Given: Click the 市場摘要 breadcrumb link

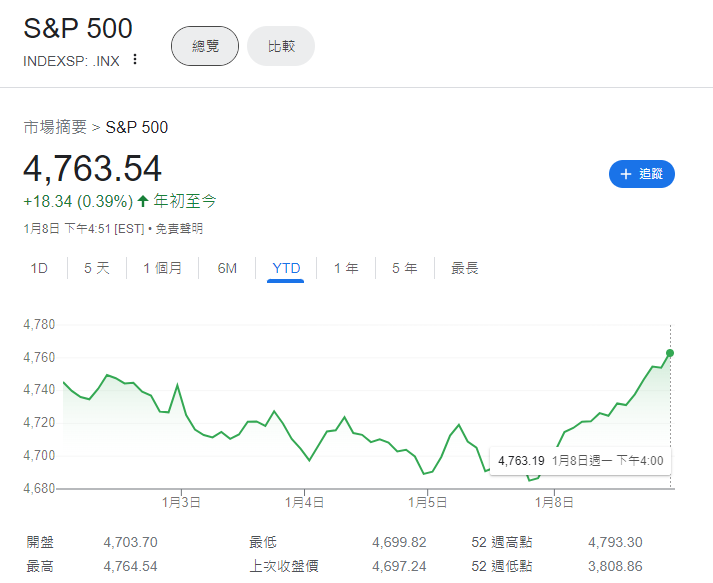Looking at the screenshot, I should pos(55,127).
